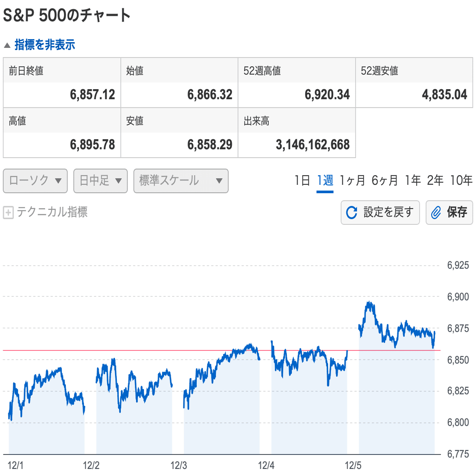The width and height of the screenshot is (476, 476).
Task: Collapse indicators with the triangle icon
Action: [7, 45]
